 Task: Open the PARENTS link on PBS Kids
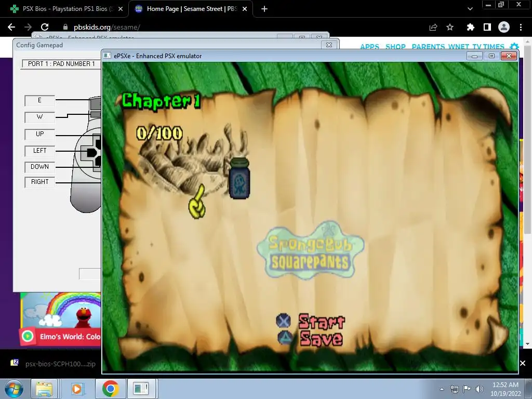[x=428, y=47]
